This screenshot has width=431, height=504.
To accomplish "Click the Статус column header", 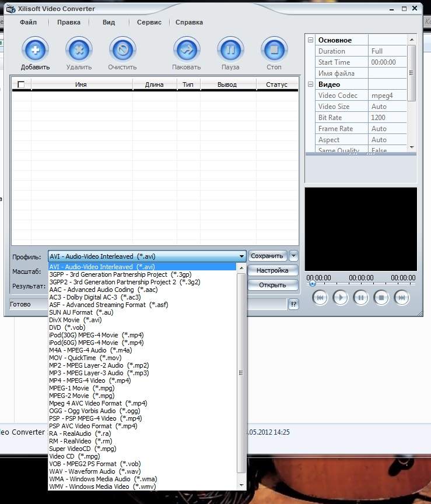I will (x=277, y=84).
